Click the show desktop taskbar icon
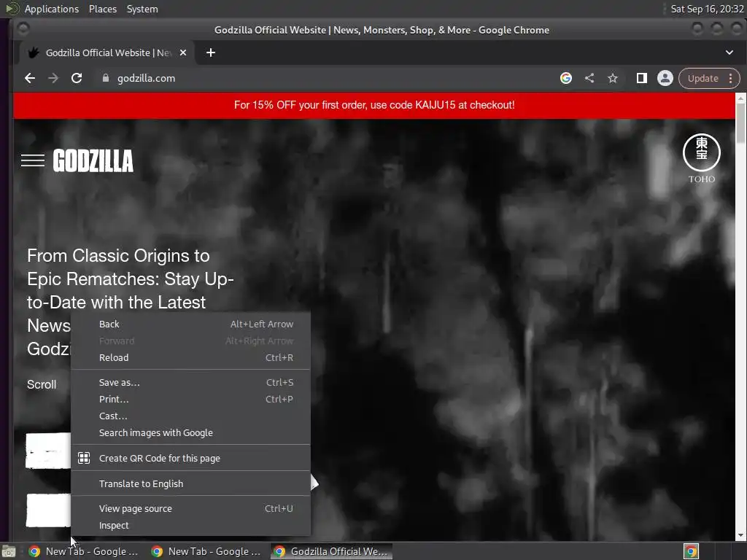The image size is (747, 560). tap(9, 551)
